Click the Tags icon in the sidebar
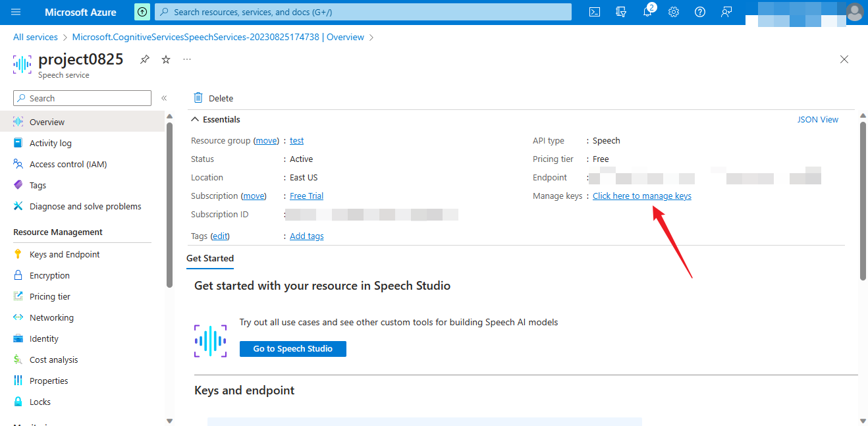This screenshot has width=868, height=426. pos(18,185)
